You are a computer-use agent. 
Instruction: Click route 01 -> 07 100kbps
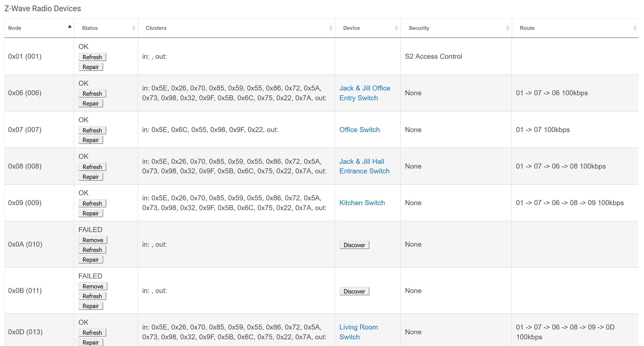543,130
